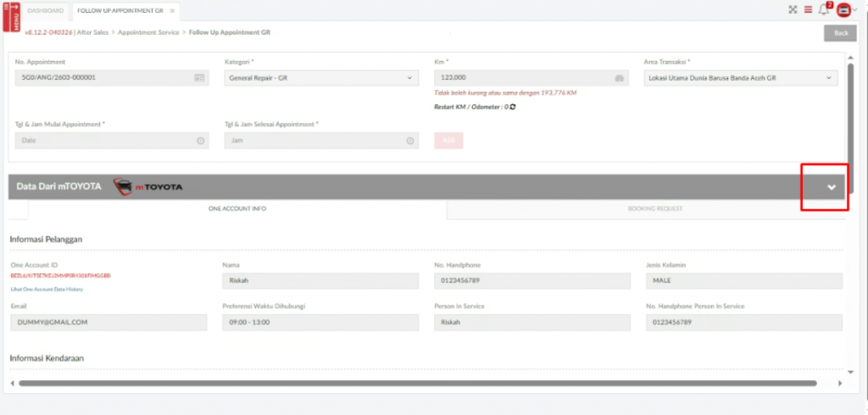
Task: Click the clock icon in Jam Selesai field
Action: tap(410, 141)
